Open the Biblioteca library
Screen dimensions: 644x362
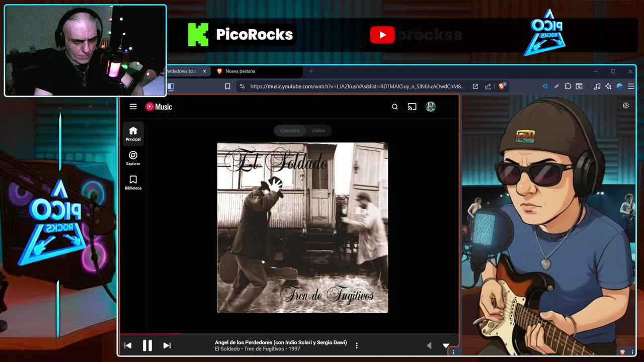[133, 183]
